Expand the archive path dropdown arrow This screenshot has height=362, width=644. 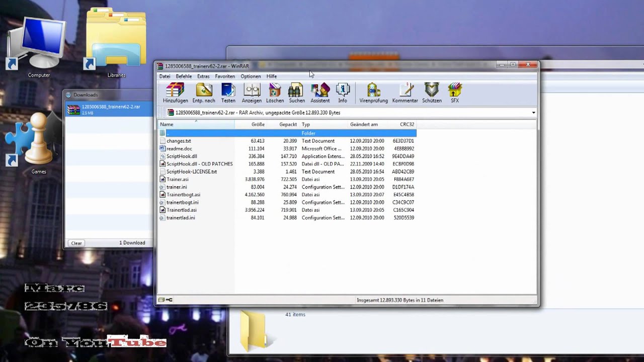(533, 113)
